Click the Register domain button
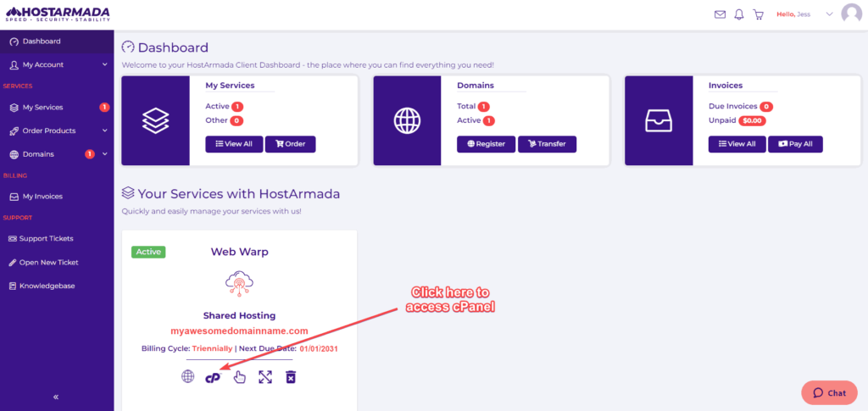 pos(486,144)
